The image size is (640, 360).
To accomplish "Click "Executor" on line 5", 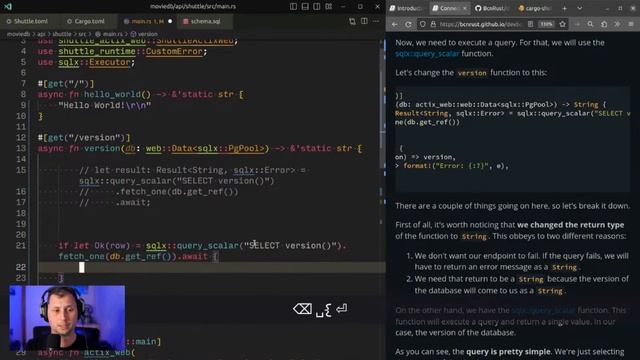I will click(109, 62).
